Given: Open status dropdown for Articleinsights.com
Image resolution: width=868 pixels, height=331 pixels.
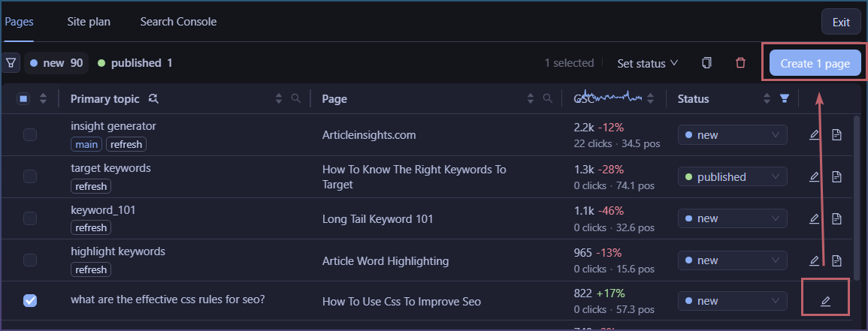Looking at the screenshot, I should (733, 135).
